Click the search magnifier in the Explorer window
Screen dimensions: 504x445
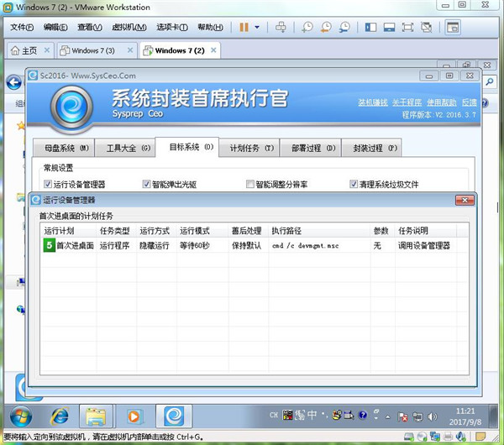click(x=490, y=81)
